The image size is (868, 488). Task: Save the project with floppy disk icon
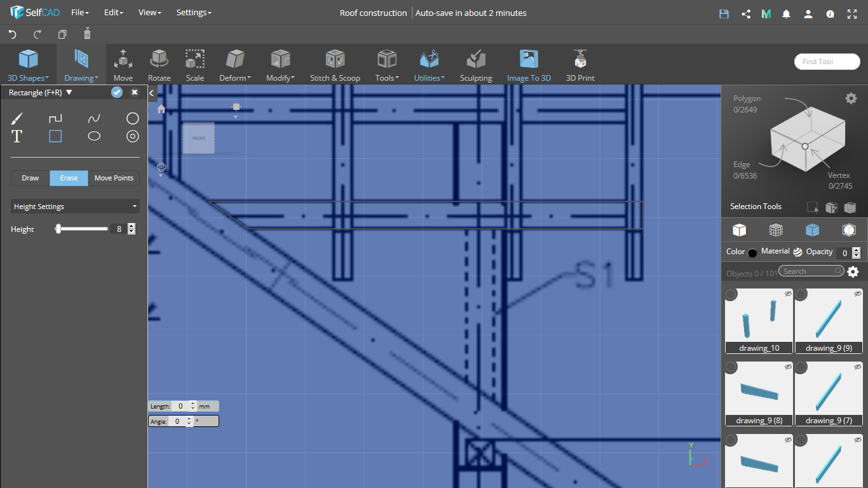pos(724,13)
